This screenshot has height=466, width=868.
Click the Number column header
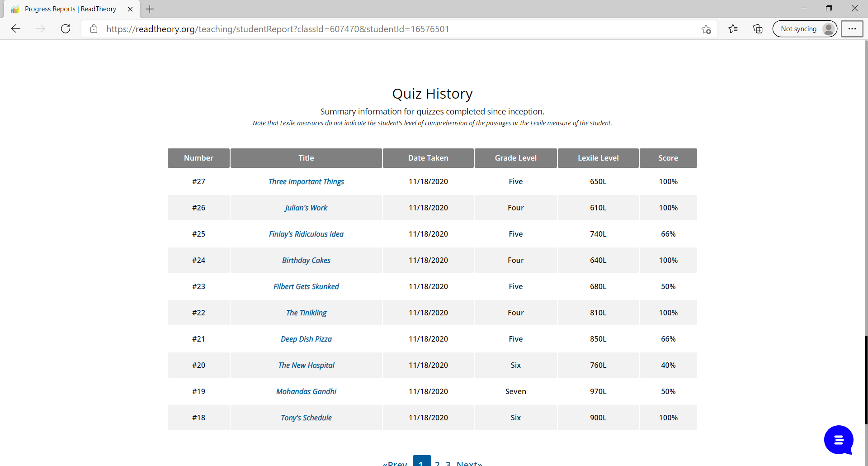point(198,158)
